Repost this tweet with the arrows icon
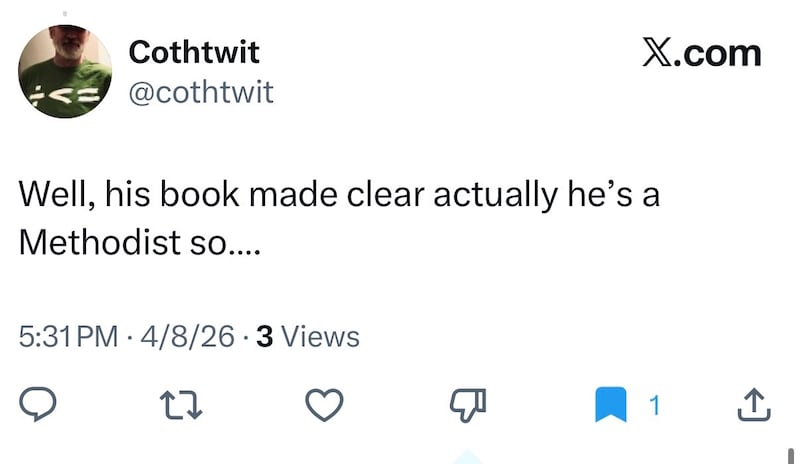Screen dimensions: 800x464 [179, 404]
